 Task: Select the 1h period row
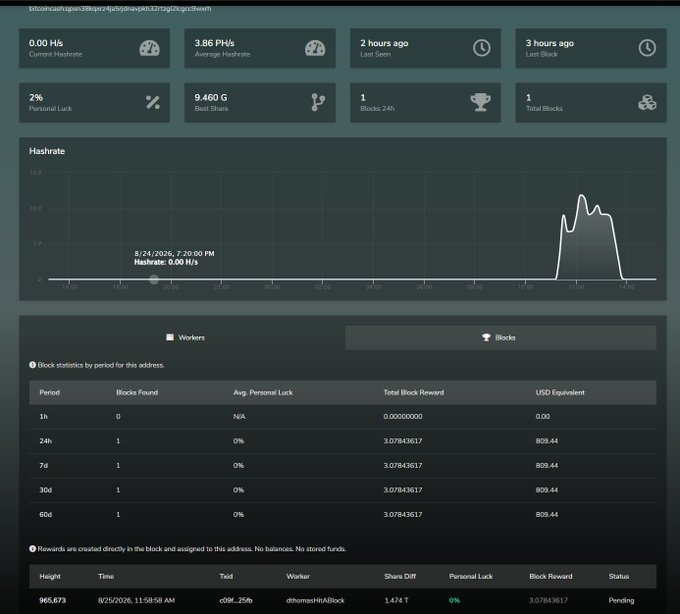(x=343, y=417)
